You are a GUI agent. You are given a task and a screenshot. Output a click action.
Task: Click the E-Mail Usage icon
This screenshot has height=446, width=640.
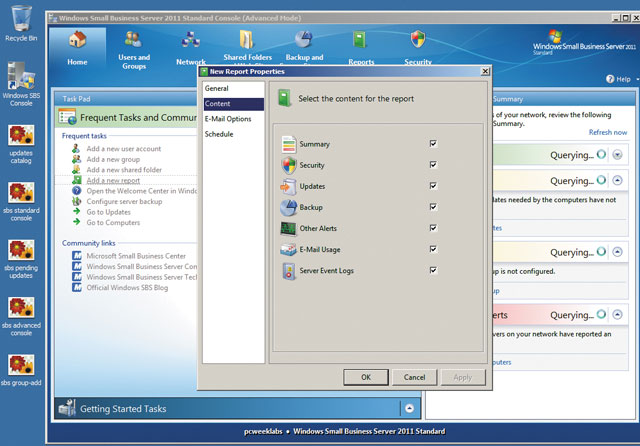point(289,250)
